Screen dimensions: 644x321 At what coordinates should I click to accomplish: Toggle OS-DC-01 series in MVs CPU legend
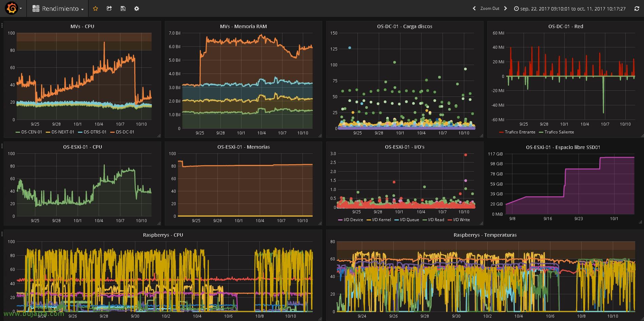[x=125, y=132]
